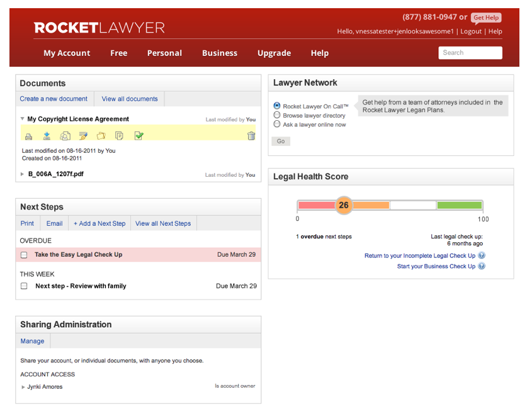Open the Upgrade menu
The width and height of the screenshot is (532, 414).
[274, 53]
